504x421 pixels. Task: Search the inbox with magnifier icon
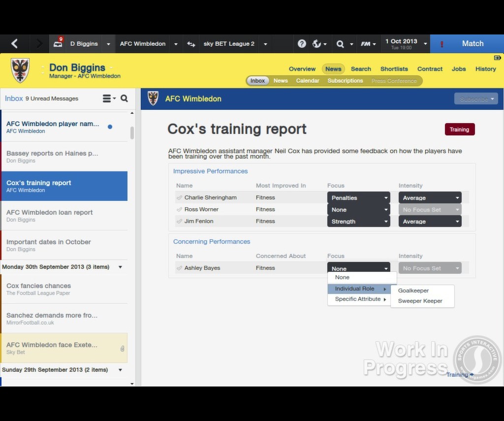(124, 98)
